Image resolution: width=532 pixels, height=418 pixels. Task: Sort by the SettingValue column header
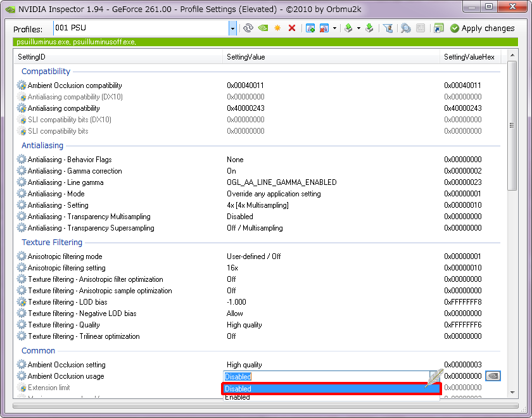(x=331, y=57)
